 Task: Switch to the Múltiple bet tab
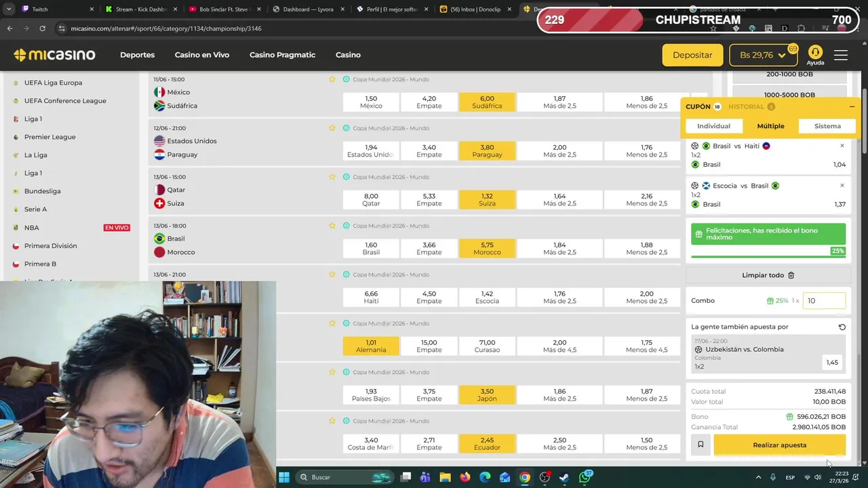click(x=770, y=126)
